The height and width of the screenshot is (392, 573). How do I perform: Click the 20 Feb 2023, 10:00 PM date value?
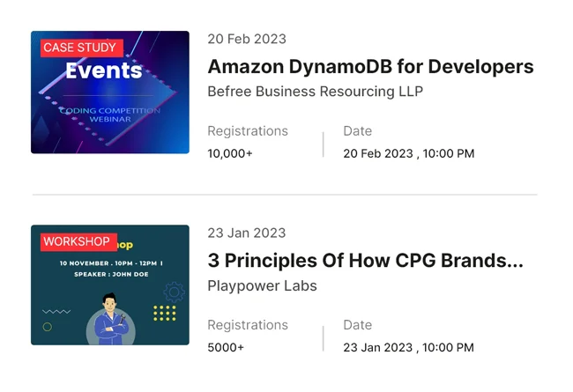pyautogui.click(x=408, y=153)
